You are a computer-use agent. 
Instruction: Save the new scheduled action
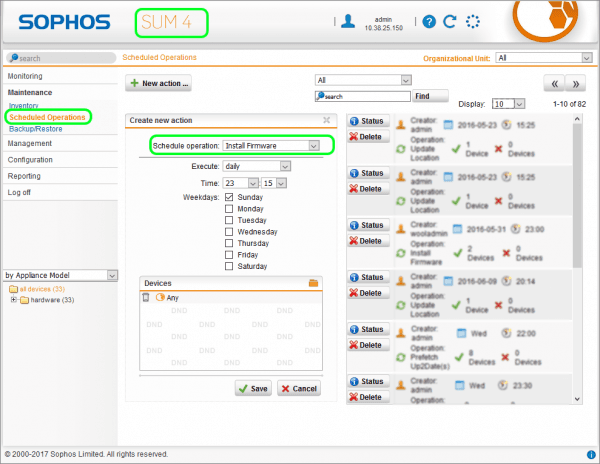tap(253, 388)
